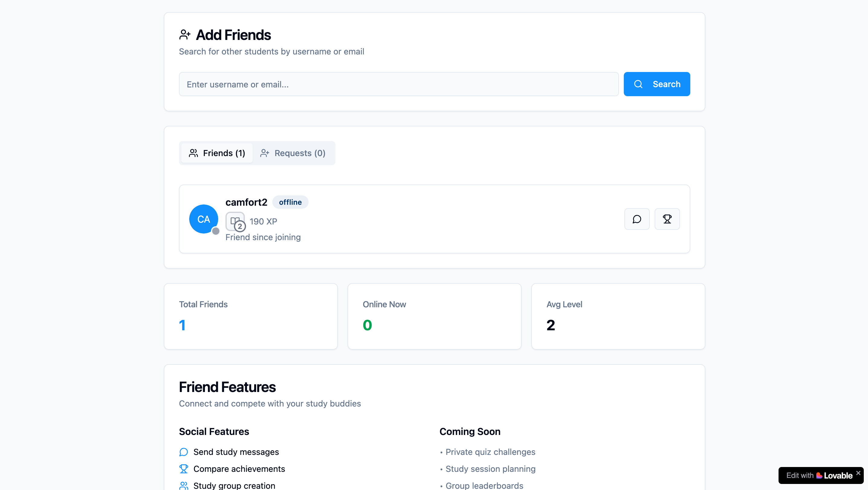Click the Compare achievements trophy icon

184,469
